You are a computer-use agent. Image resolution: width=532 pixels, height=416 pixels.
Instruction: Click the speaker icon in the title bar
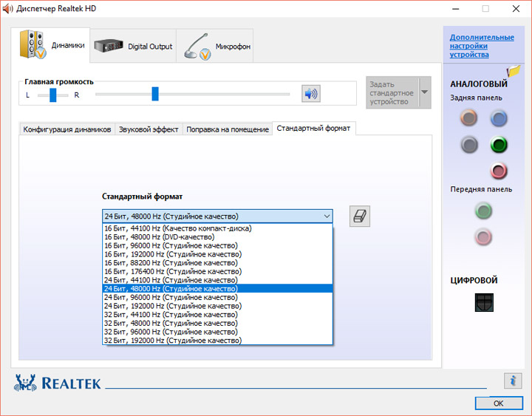pos(7,8)
